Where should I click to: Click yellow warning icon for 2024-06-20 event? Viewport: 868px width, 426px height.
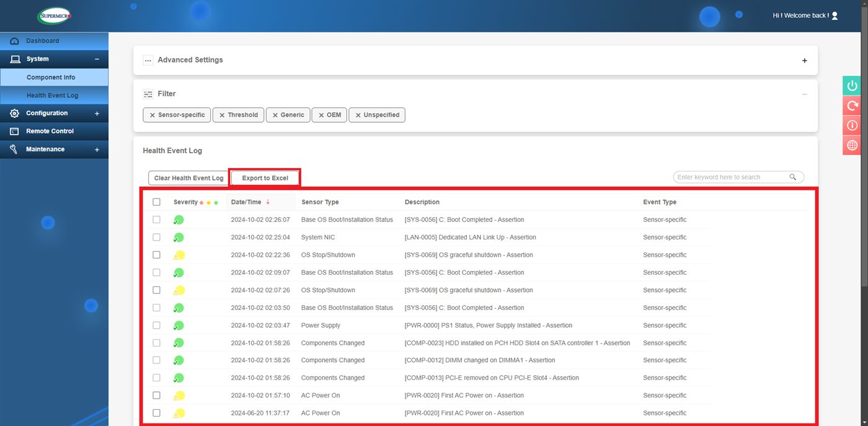tap(179, 413)
